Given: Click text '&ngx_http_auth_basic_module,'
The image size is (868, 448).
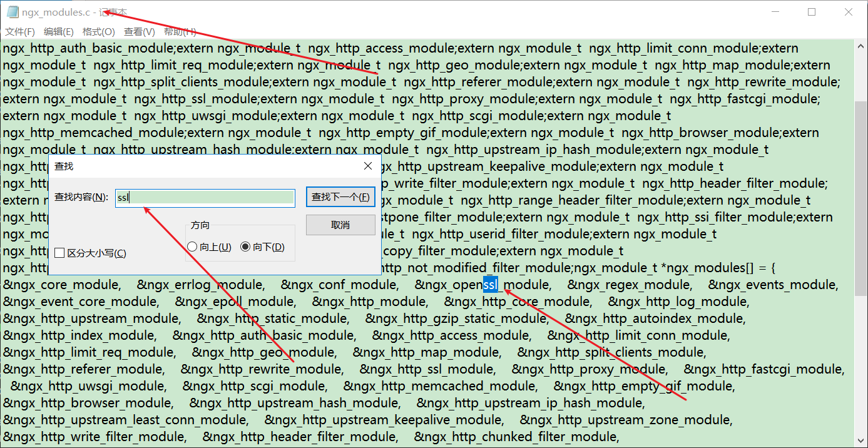Looking at the screenshot, I should tap(265, 336).
